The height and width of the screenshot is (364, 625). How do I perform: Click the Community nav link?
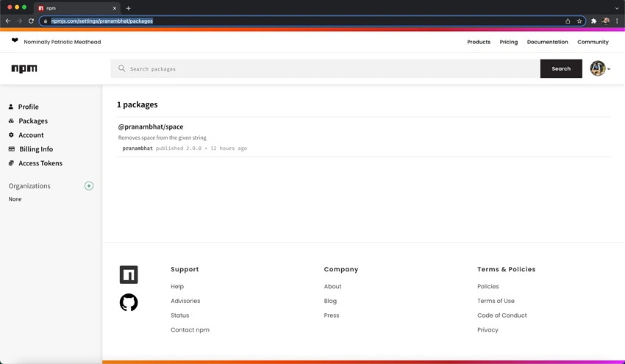tap(593, 42)
